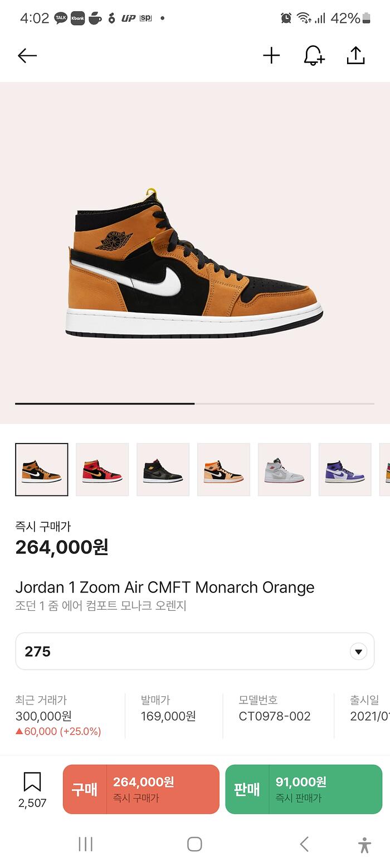Viewport: 390px width, 868px height.
Task: Tap the size selector's round arrow button
Action: pyautogui.click(x=358, y=652)
